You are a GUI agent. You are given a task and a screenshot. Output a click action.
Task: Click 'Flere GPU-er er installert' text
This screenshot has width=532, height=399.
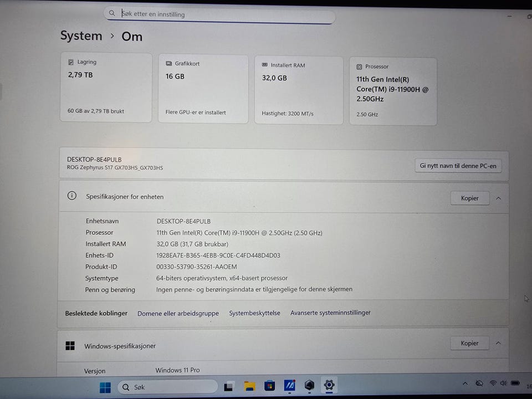pyautogui.click(x=196, y=112)
